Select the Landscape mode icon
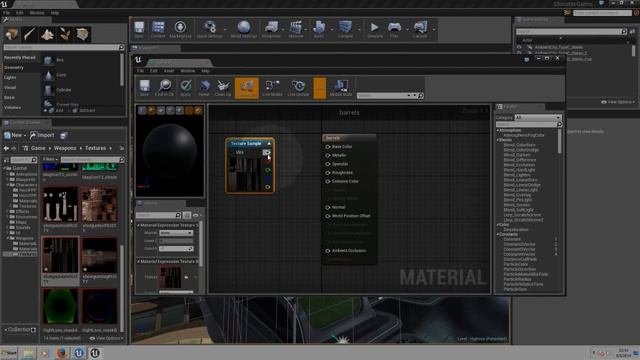The width and height of the screenshot is (640, 360). click(47, 34)
